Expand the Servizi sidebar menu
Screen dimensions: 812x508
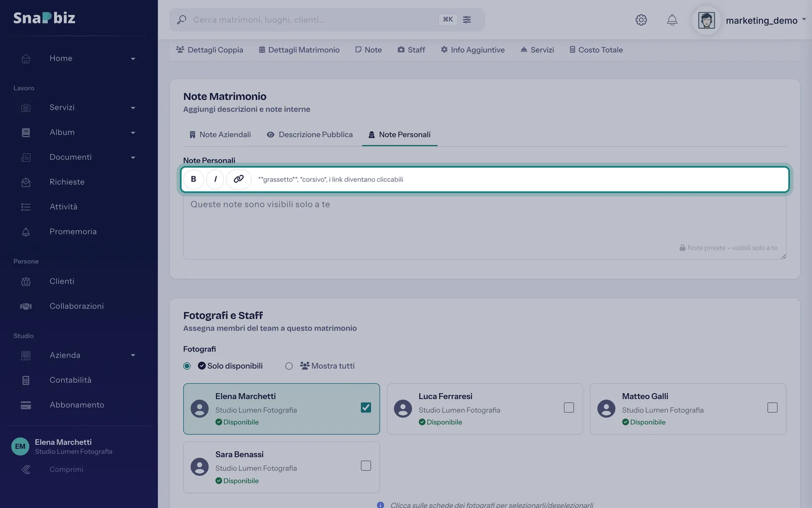[133, 108]
